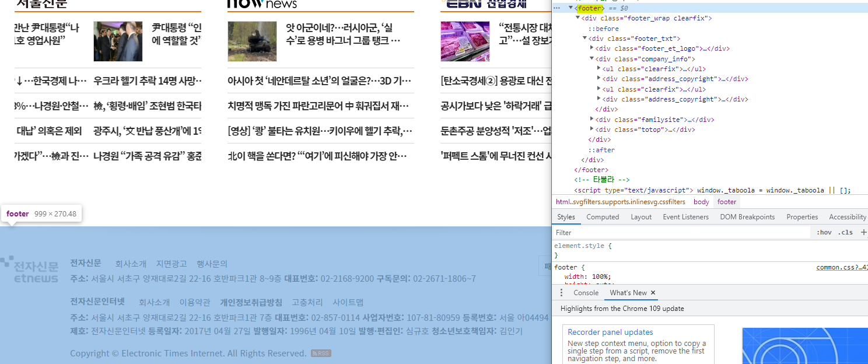The image size is (868, 364).
Task: Switch to the Computed tab
Action: coord(603,217)
